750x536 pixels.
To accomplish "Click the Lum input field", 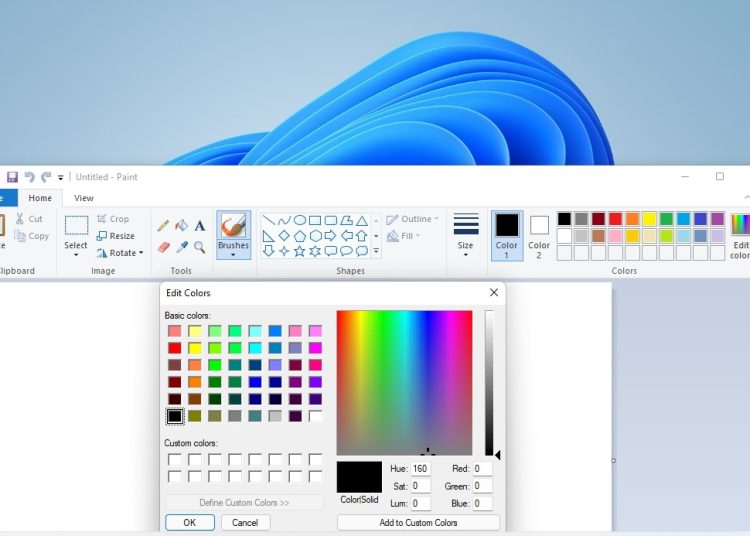I will point(420,503).
